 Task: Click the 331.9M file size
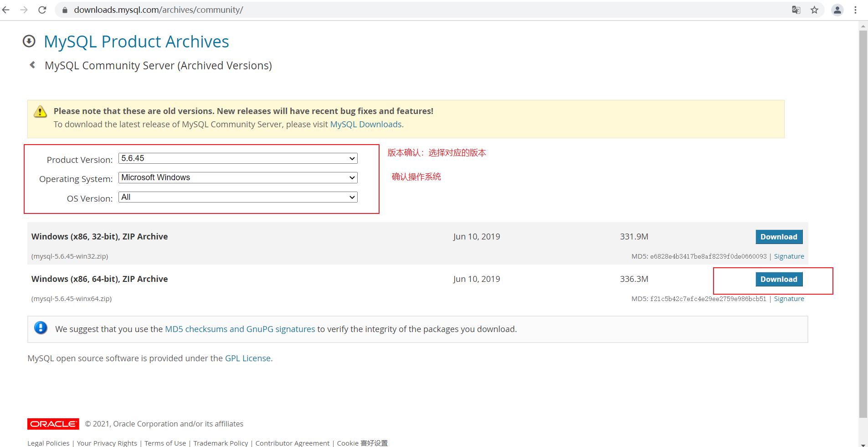click(634, 237)
